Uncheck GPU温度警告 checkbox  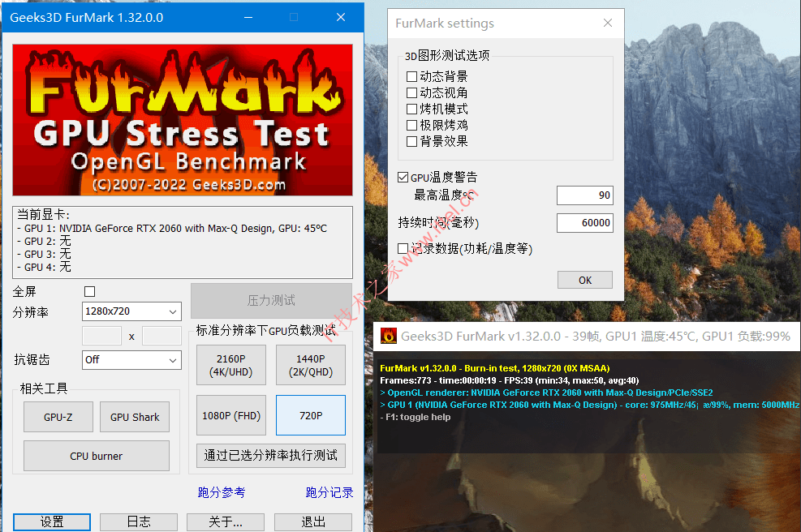tap(403, 177)
